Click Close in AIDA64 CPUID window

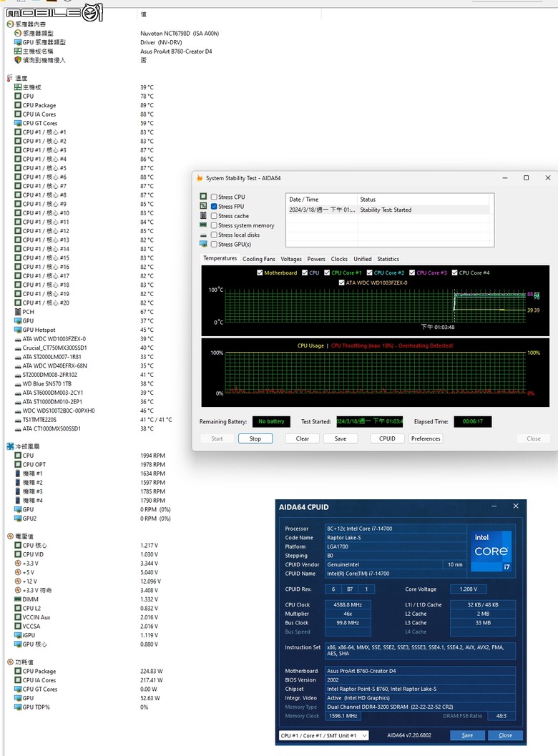[505, 735]
